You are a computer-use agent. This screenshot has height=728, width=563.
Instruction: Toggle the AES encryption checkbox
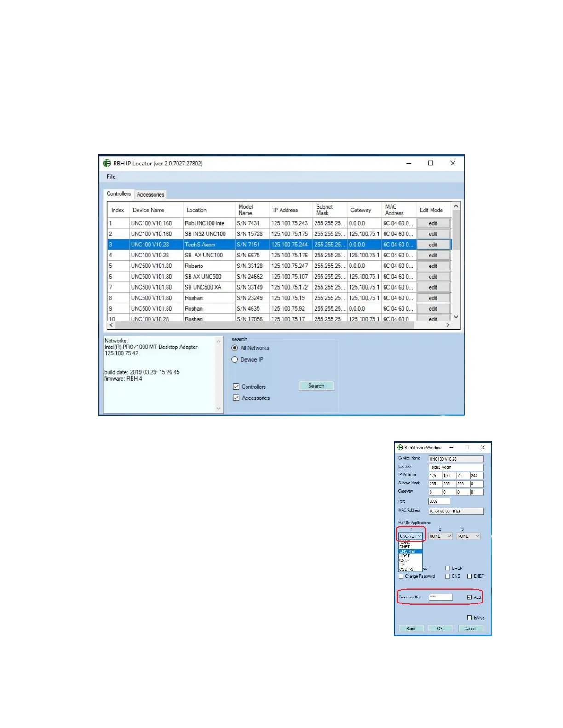(470, 597)
